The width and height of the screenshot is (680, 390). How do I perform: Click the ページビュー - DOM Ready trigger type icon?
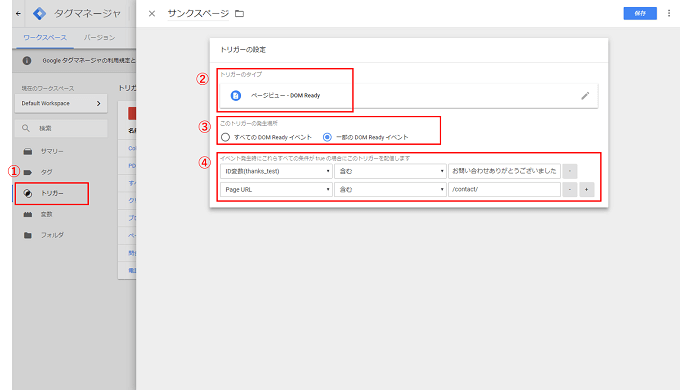(x=235, y=95)
